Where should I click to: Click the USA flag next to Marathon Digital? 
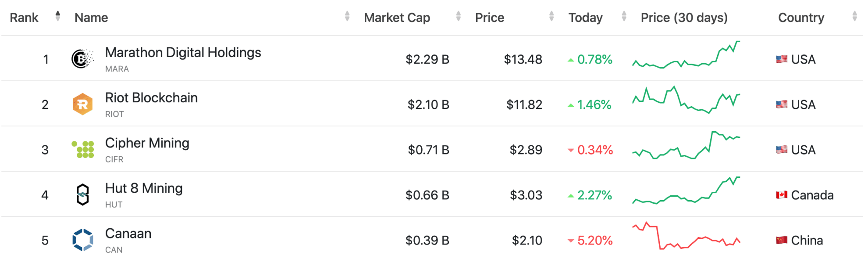[x=781, y=59]
